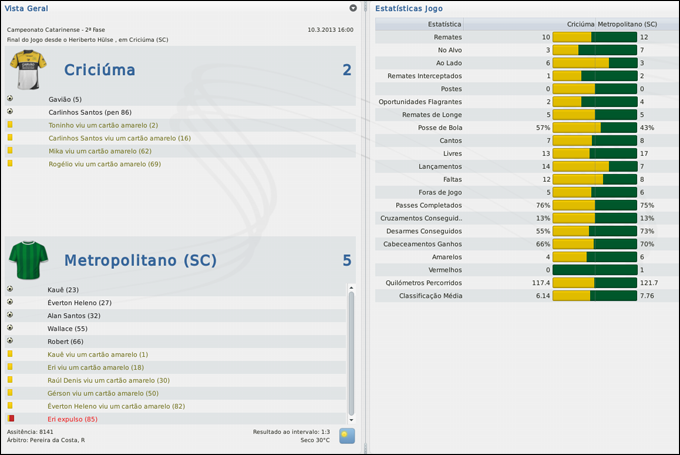680x455 pixels.
Task: Click the Vermelhos statistic bar
Action: 595,270
